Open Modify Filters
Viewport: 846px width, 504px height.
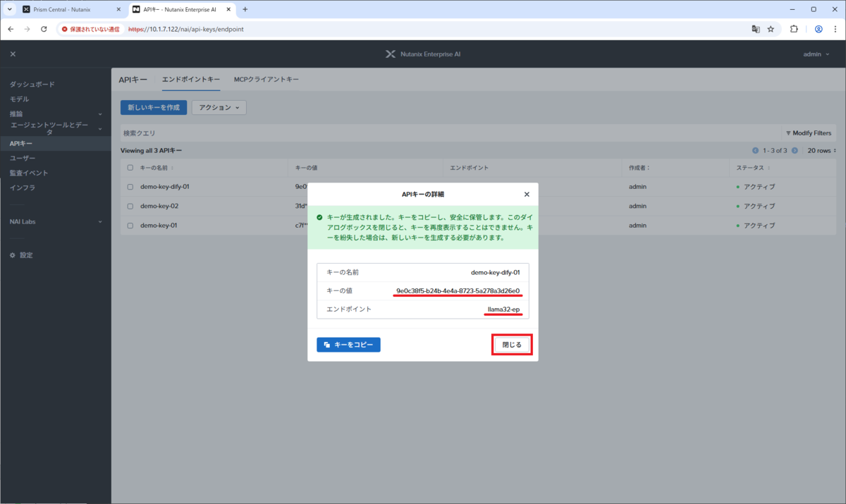point(808,133)
